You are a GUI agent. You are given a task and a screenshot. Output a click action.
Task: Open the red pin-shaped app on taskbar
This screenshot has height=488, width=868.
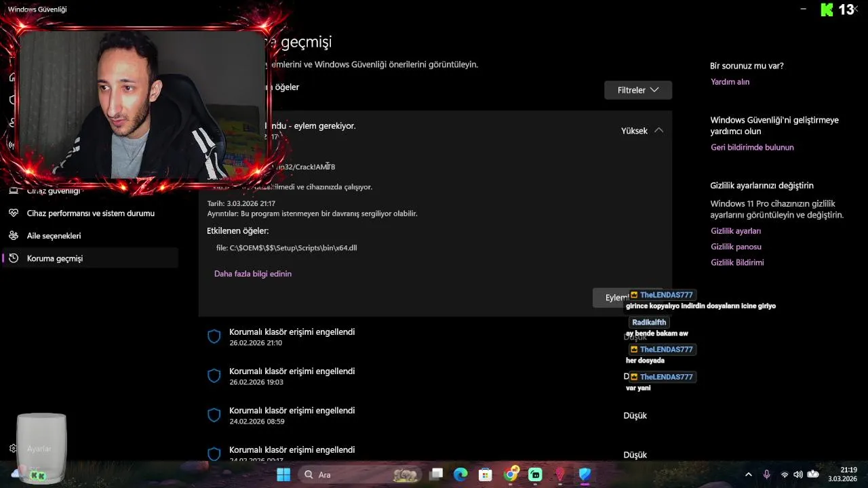pos(560,474)
